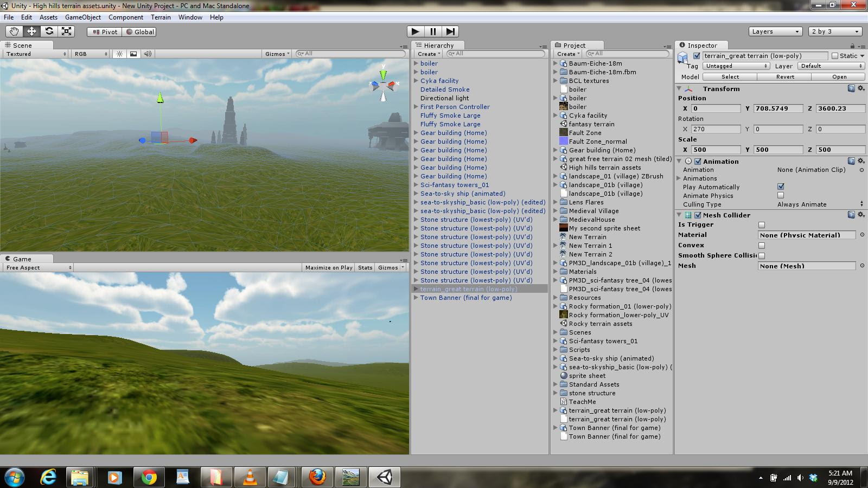Select the Hand tool in toolbar
Screen dimensions: 868x488
(14, 31)
